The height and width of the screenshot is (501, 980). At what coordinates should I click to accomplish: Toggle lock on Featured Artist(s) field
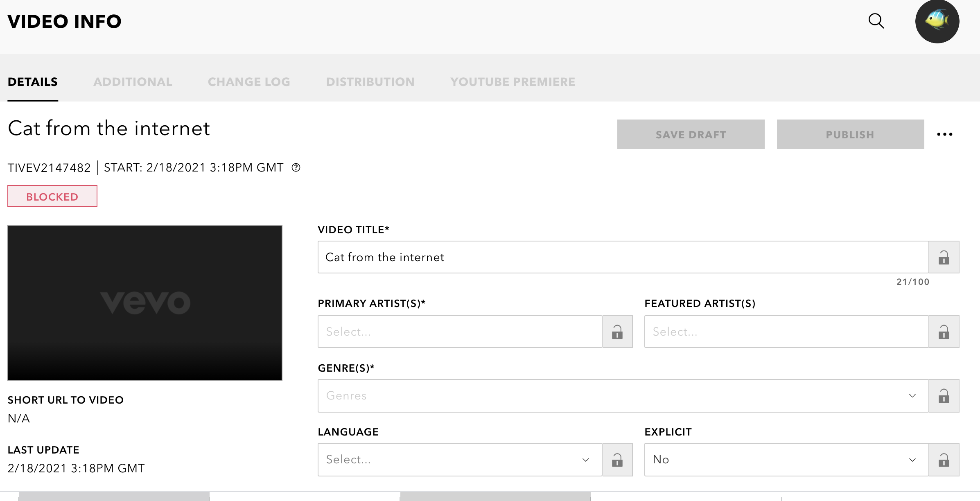944,332
